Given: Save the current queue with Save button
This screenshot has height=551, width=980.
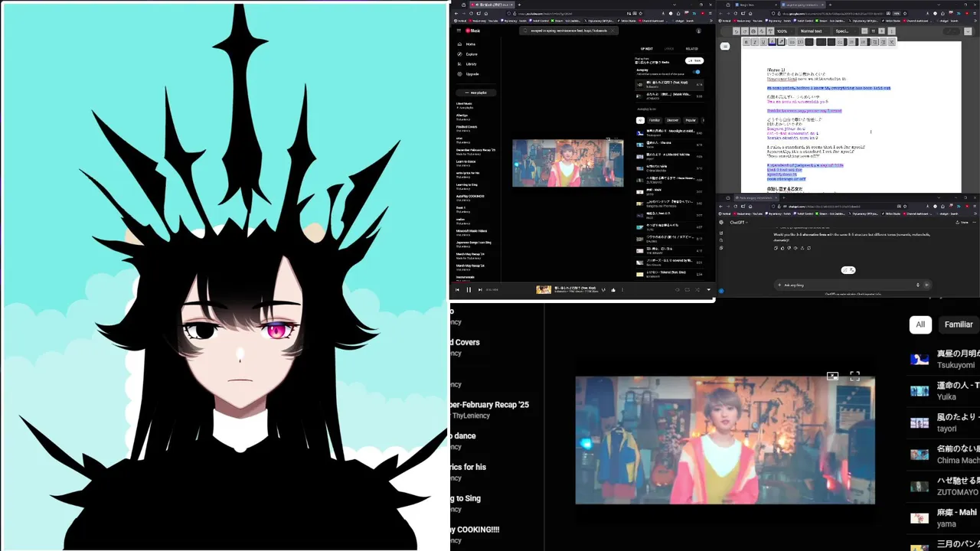Looking at the screenshot, I should (x=694, y=60).
